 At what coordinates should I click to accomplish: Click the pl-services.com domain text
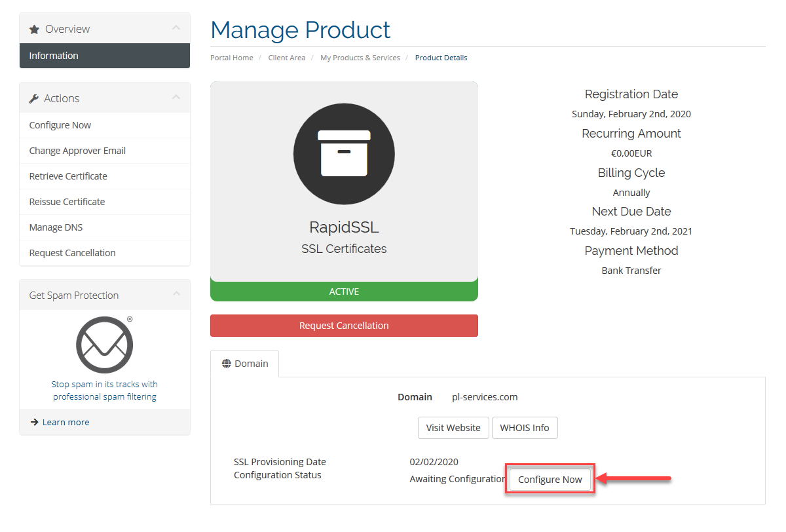coord(485,397)
